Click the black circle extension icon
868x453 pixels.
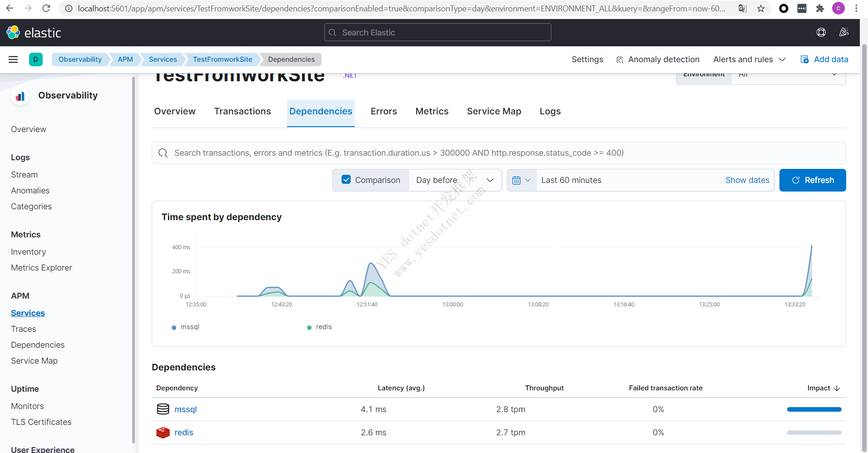coord(784,8)
